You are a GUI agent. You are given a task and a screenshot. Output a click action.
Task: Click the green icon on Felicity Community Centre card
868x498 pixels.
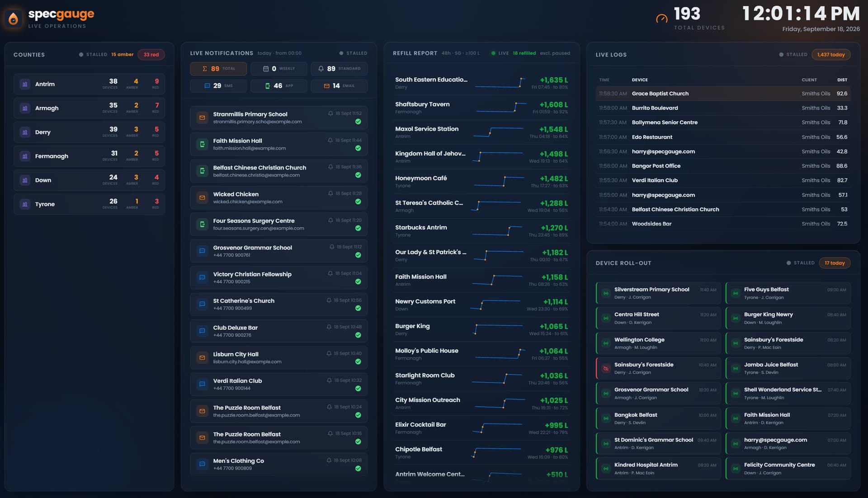coord(736,469)
